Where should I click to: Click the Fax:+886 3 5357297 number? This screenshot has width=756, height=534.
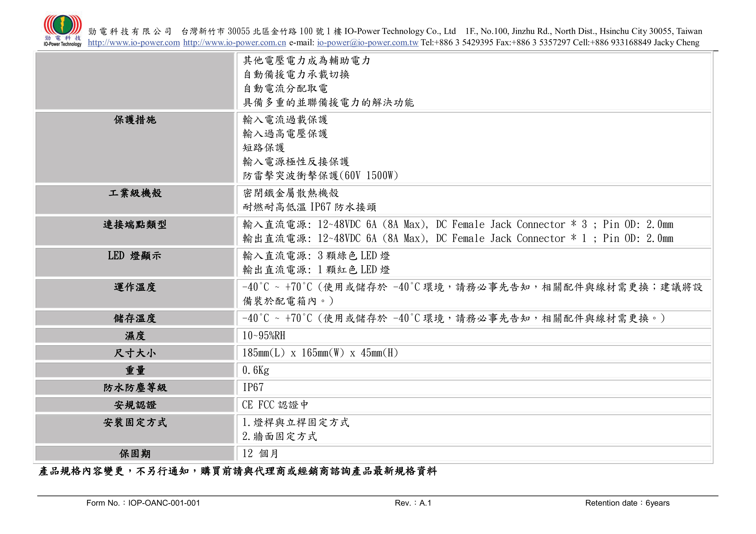pyautogui.click(x=533, y=42)
